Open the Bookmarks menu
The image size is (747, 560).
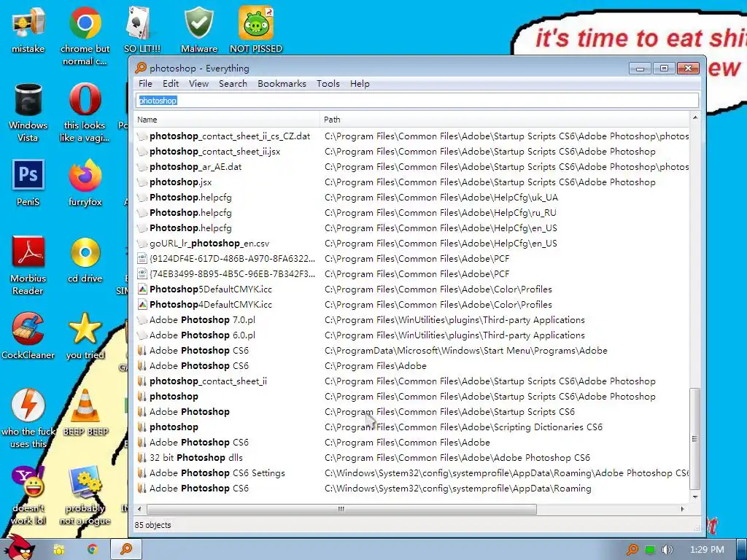tap(282, 84)
